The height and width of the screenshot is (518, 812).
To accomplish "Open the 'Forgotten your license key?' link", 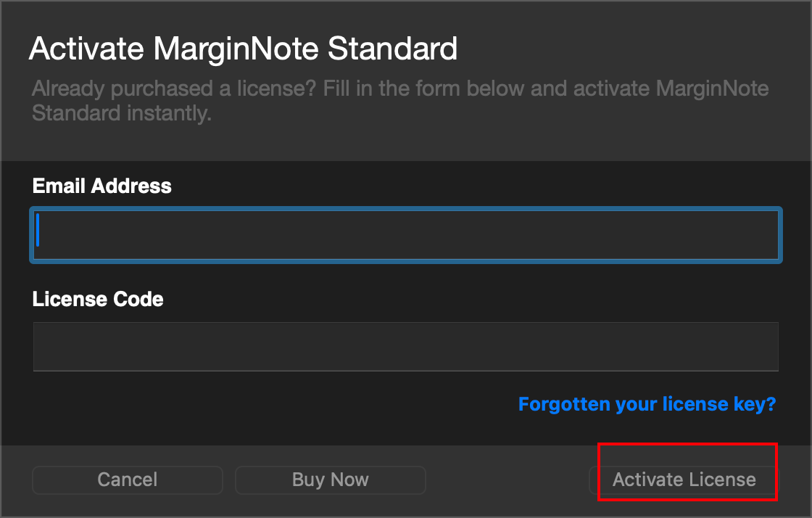I will pos(647,404).
